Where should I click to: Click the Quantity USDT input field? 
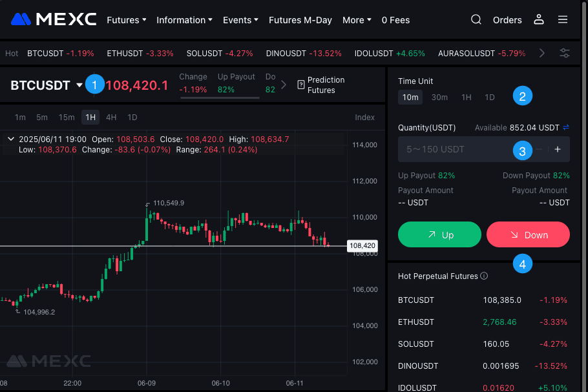[x=484, y=149]
